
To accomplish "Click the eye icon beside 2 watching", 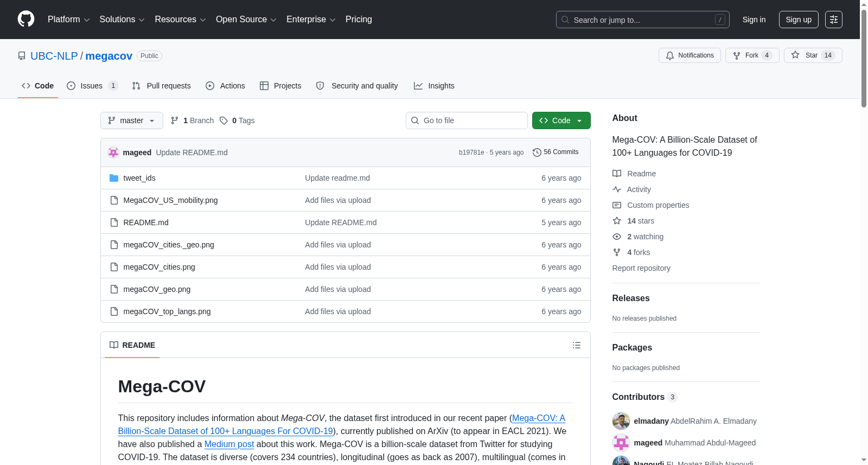I will 617,237.
